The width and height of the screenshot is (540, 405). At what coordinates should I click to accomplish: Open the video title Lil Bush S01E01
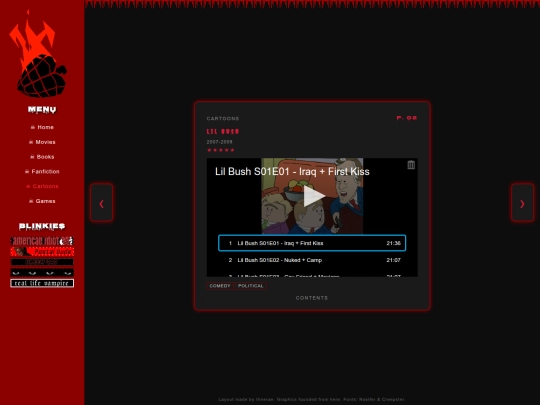(292, 172)
